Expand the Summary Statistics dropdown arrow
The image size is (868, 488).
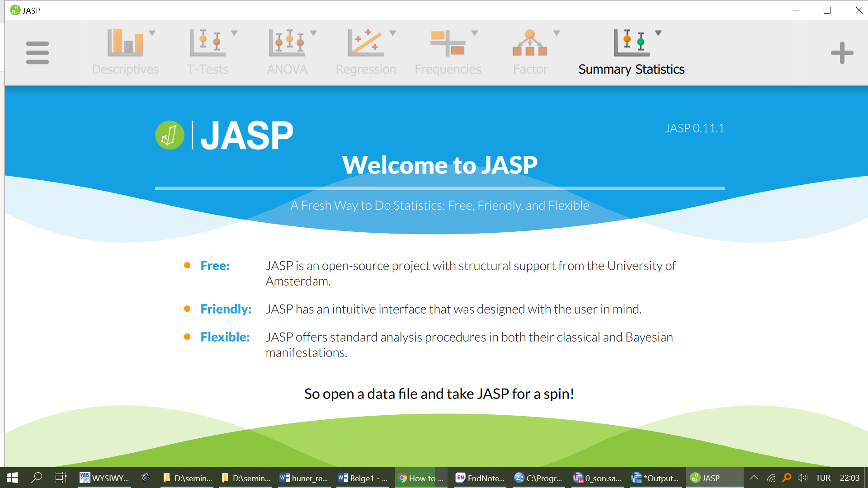(658, 33)
